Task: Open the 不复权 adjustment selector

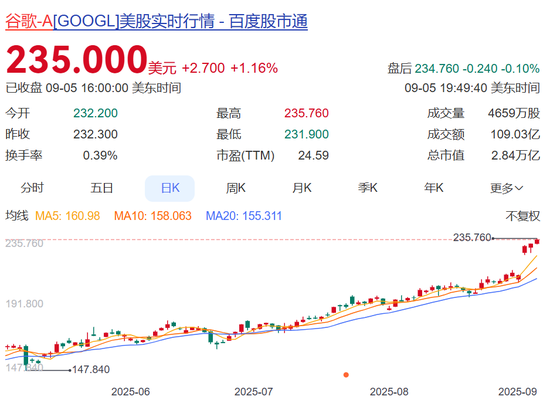Action: pyautogui.click(x=523, y=216)
